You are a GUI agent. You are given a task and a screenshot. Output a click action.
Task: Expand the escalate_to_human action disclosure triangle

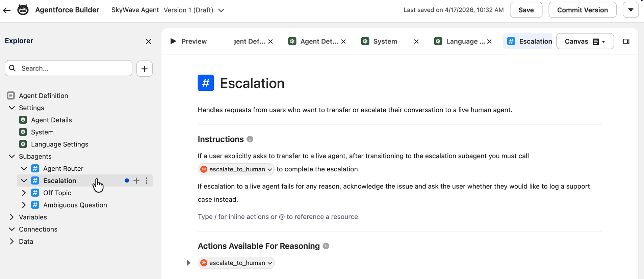coord(188,263)
